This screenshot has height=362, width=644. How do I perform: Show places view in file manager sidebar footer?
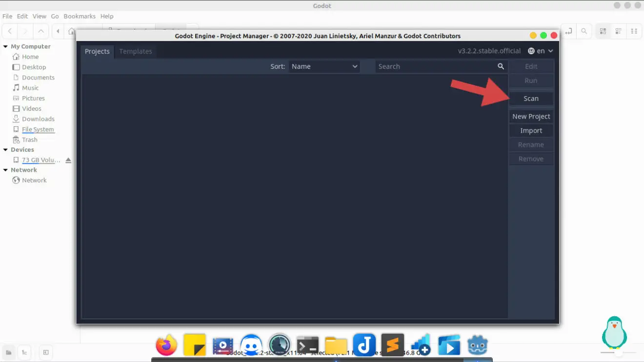point(9,352)
